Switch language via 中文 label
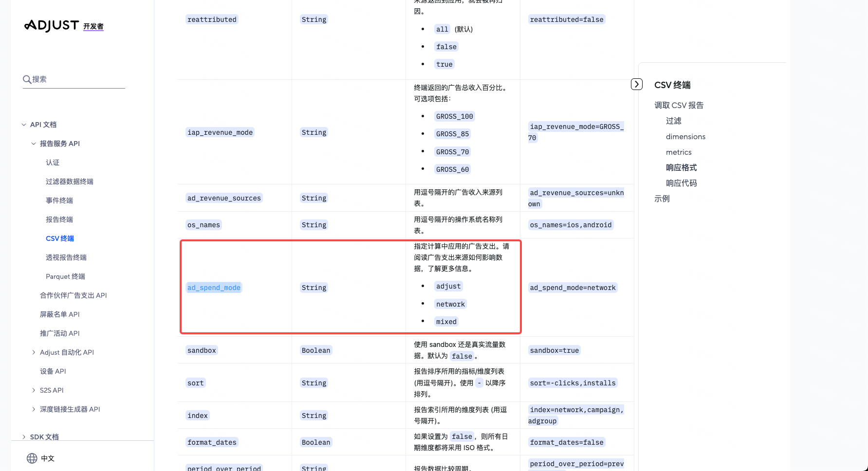Screen dimensions: 868x471 click(x=48, y=458)
